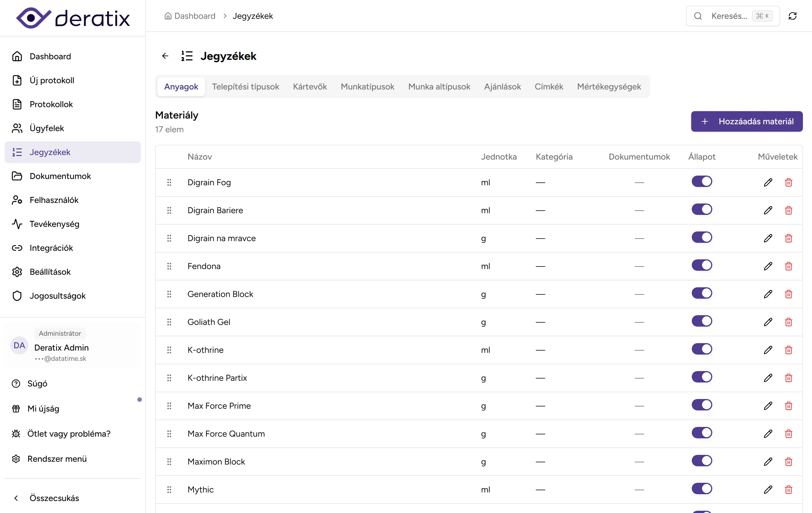Delete the Mythic material
Image resolution: width=812 pixels, height=513 pixels.
(x=788, y=489)
